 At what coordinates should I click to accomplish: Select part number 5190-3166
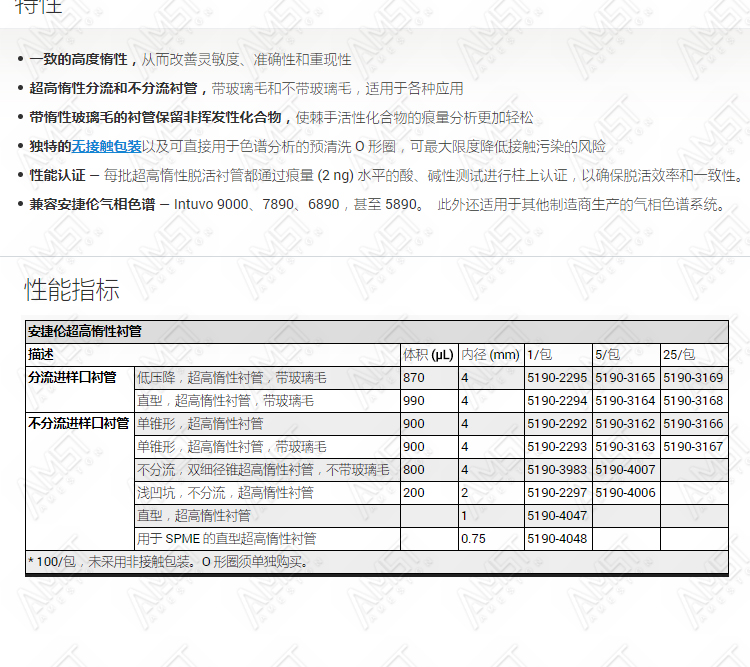click(693, 424)
